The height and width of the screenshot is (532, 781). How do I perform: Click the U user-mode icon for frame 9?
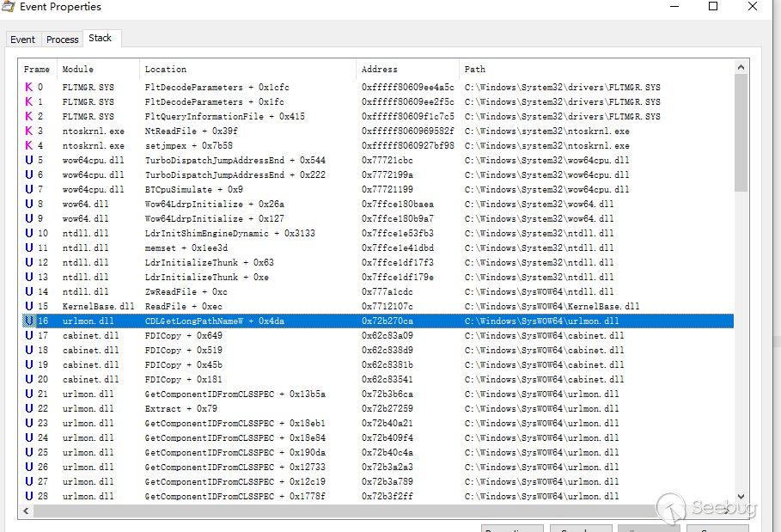click(x=29, y=218)
